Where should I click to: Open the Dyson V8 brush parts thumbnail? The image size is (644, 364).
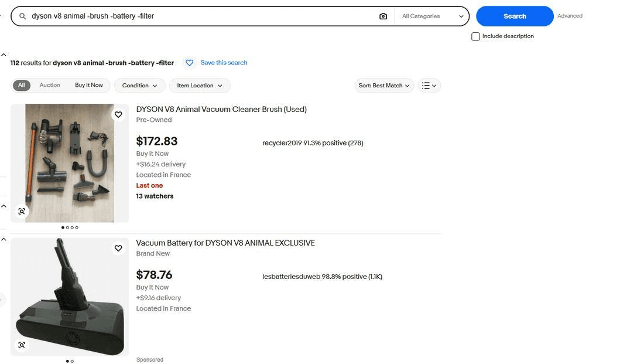point(70,164)
